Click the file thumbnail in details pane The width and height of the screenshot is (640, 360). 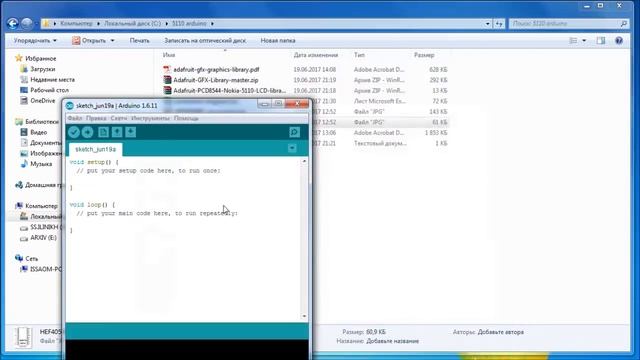click(23, 337)
